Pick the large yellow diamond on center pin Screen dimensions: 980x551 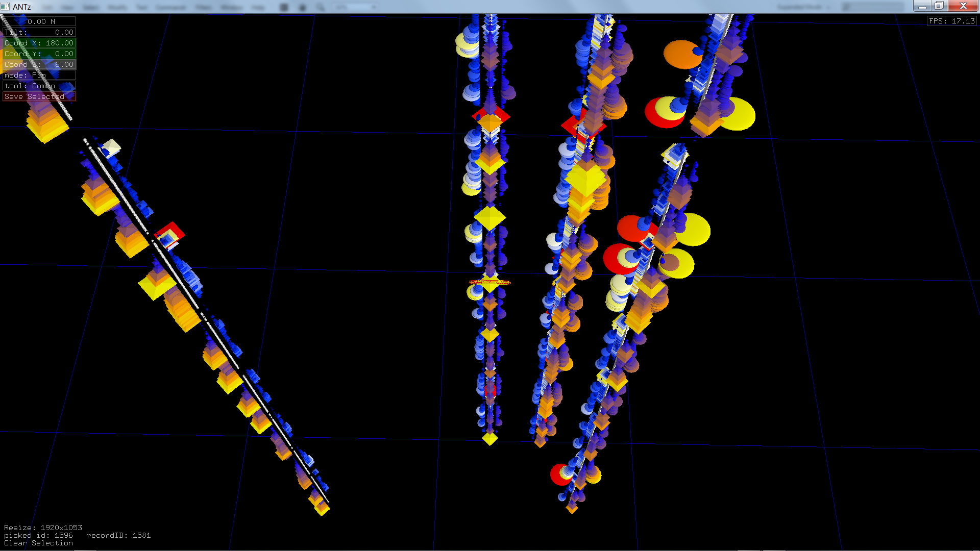click(x=489, y=218)
